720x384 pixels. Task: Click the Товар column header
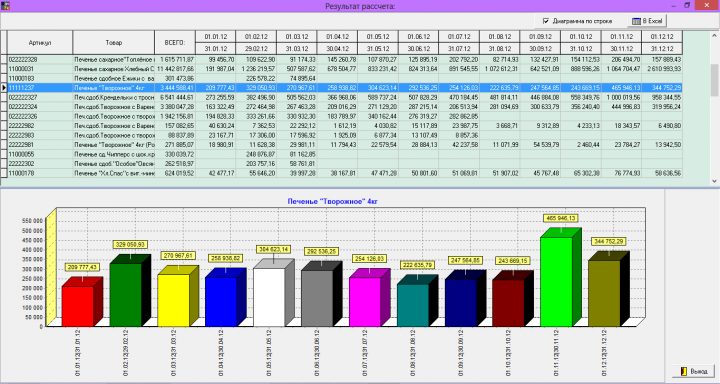click(113, 43)
